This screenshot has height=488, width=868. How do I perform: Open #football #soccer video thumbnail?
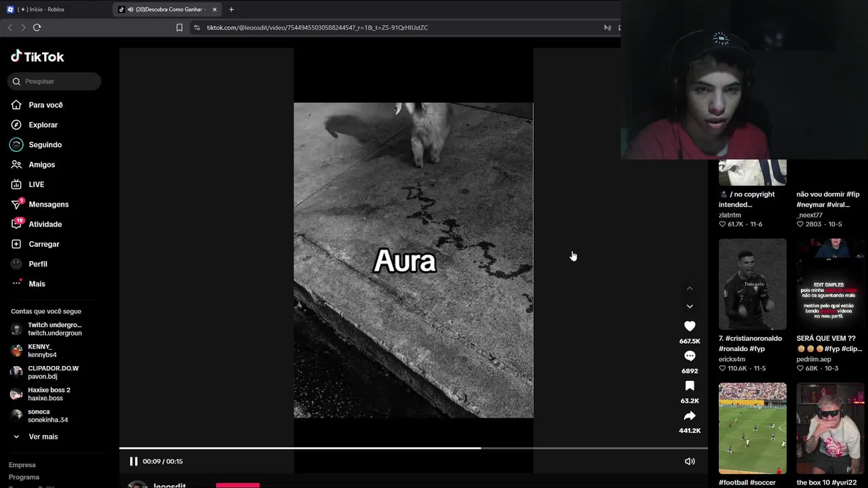tap(753, 428)
